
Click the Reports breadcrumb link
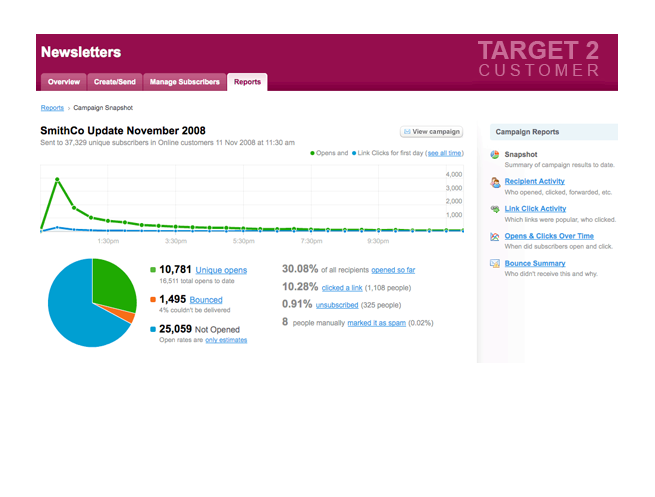[52, 108]
